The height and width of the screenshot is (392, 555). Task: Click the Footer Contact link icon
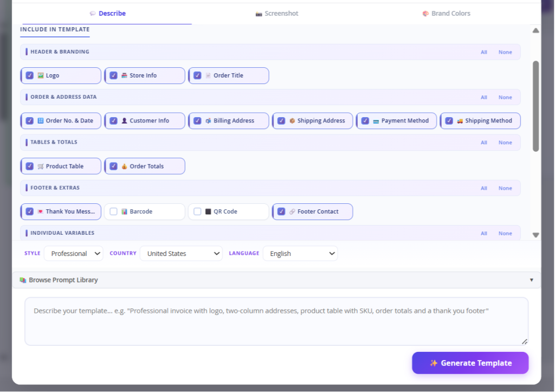pyautogui.click(x=292, y=211)
